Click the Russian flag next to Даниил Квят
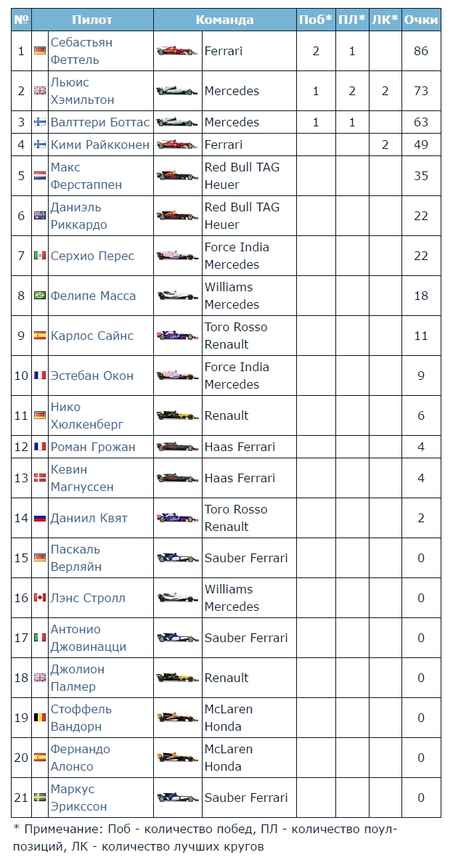The image size is (453, 868). tap(40, 518)
